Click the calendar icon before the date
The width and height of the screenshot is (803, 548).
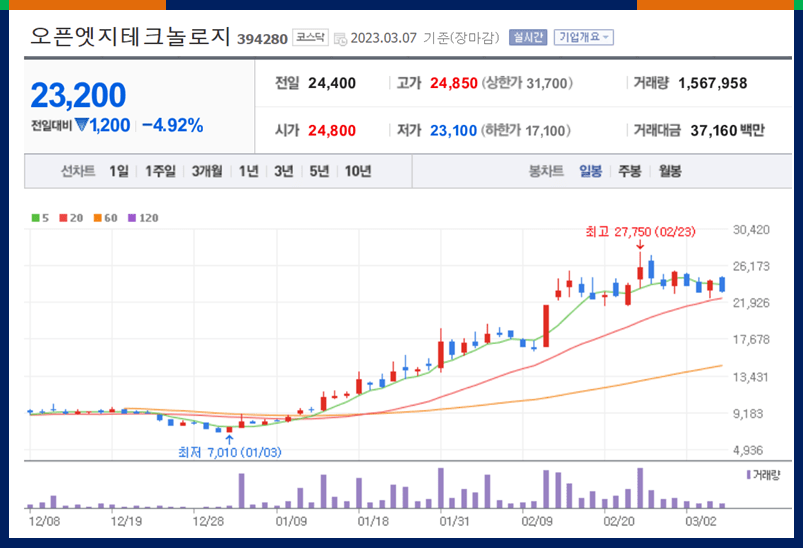click(340, 39)
